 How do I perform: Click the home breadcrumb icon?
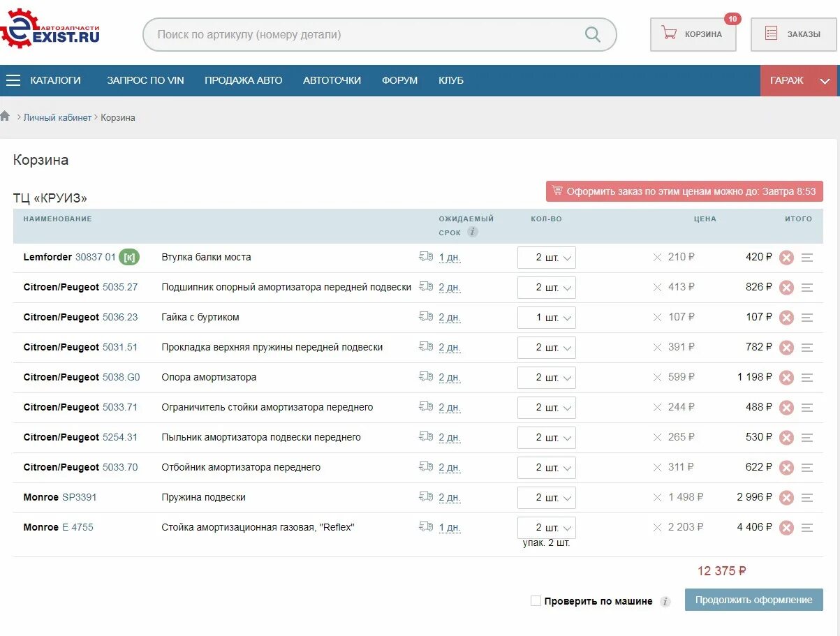pyautogui.click(x=6, y=117)
